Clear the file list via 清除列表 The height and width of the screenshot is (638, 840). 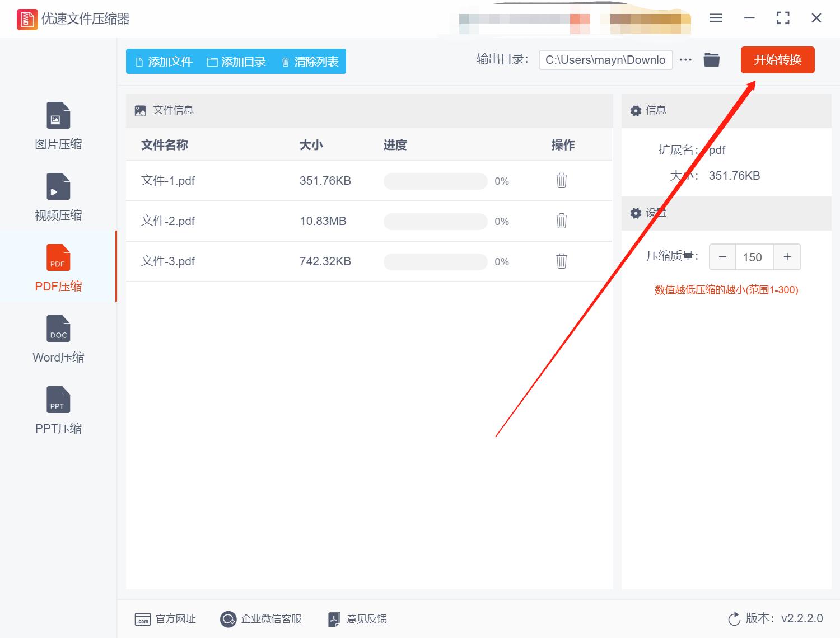[x=309, y=62]
